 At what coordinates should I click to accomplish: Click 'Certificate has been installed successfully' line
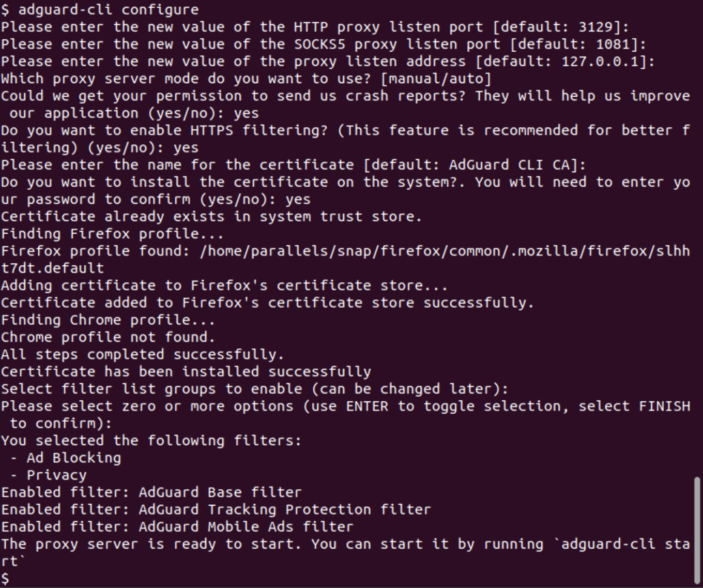tap(186, 372)
